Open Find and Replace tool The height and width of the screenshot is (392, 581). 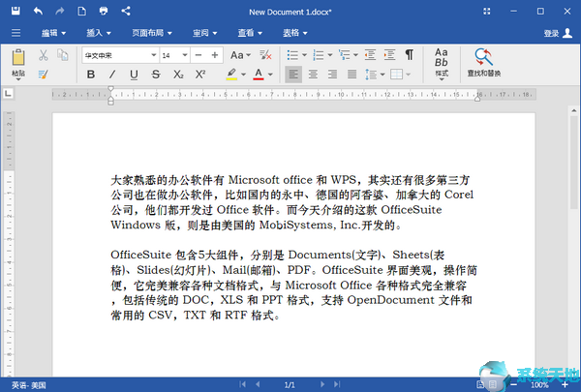point(483,62)
